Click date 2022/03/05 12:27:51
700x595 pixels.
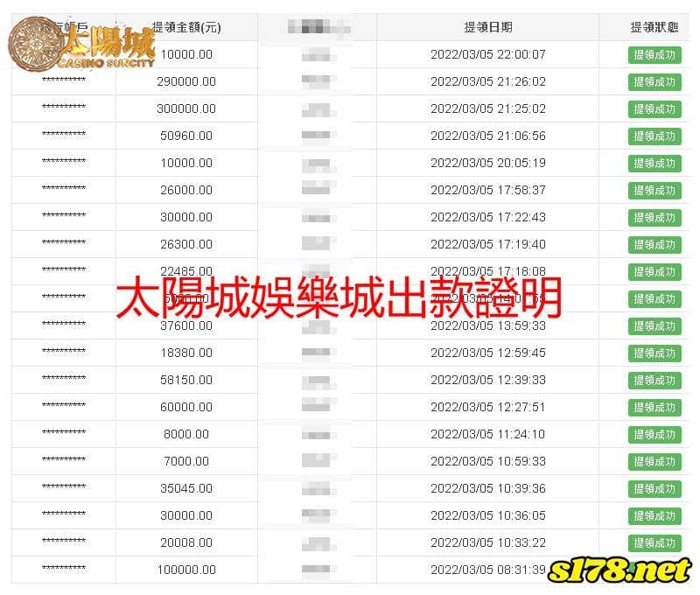point(488,407)
